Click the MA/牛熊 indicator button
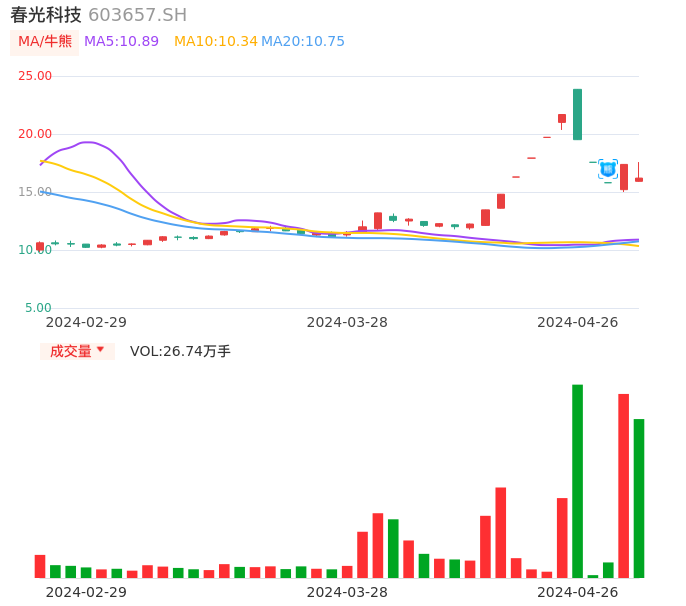 44,42
